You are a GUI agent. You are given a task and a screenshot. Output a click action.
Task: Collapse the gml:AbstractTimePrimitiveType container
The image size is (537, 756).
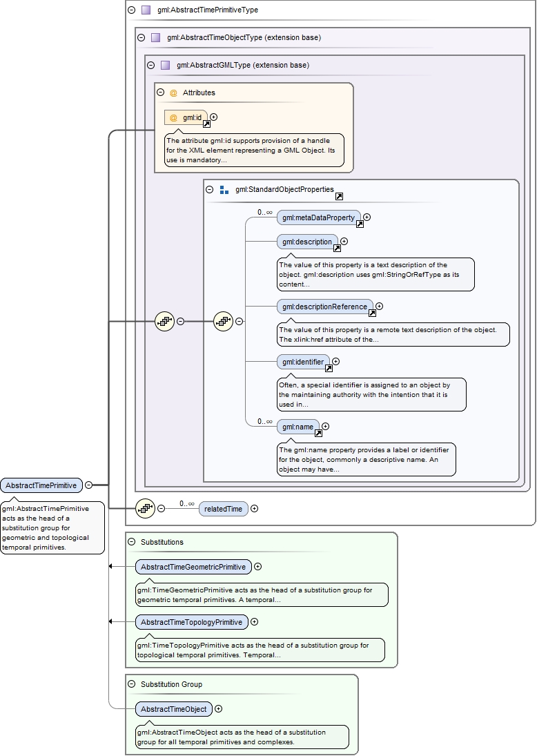(x=132, y=10)
